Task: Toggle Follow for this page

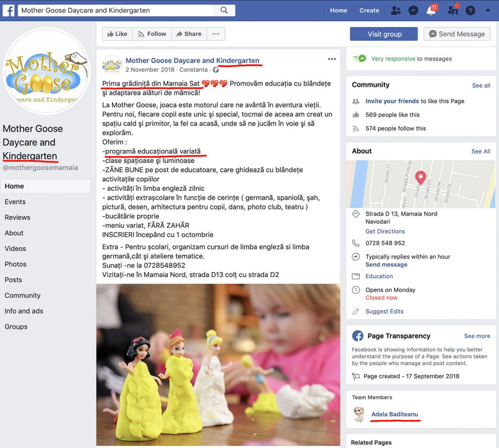Action: (x=152, y=34)
